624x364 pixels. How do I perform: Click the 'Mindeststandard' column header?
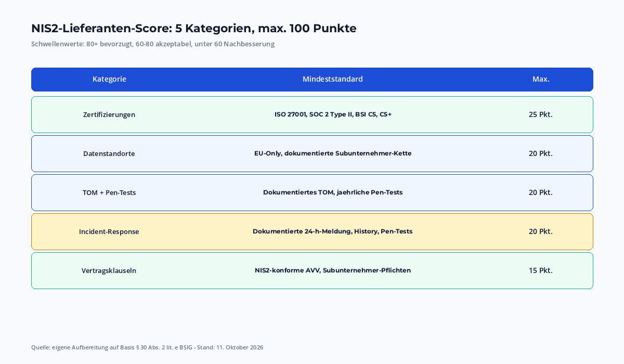[333, 79]
